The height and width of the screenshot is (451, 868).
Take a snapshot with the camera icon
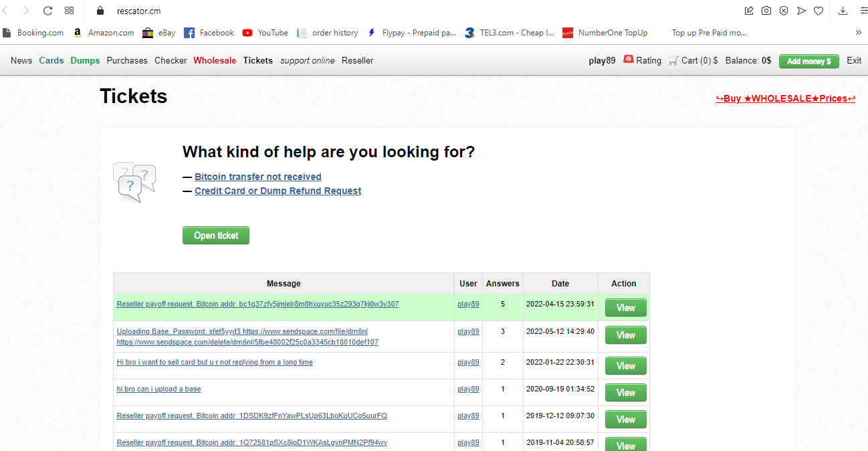(766, 11)
